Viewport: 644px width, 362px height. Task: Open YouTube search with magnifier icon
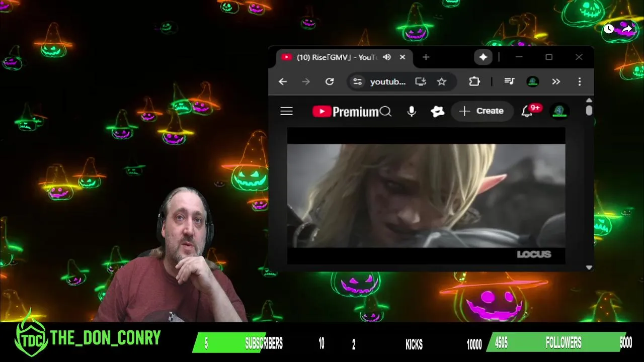pyautogui.click(x=385, y=111)
